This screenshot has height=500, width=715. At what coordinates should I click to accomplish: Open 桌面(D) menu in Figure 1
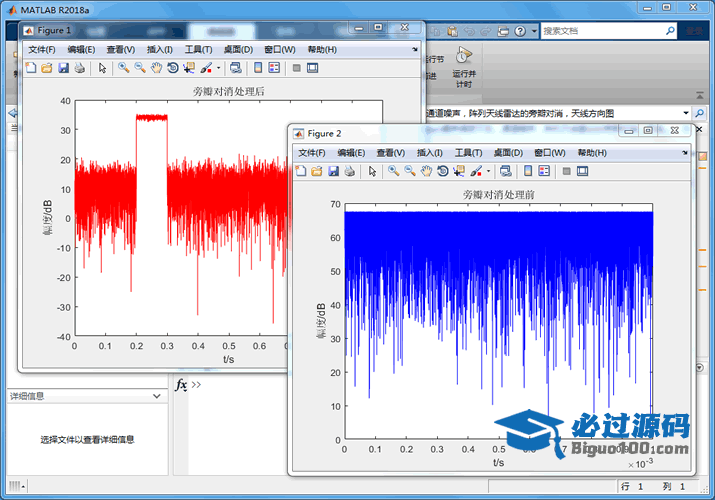(238, 50)
